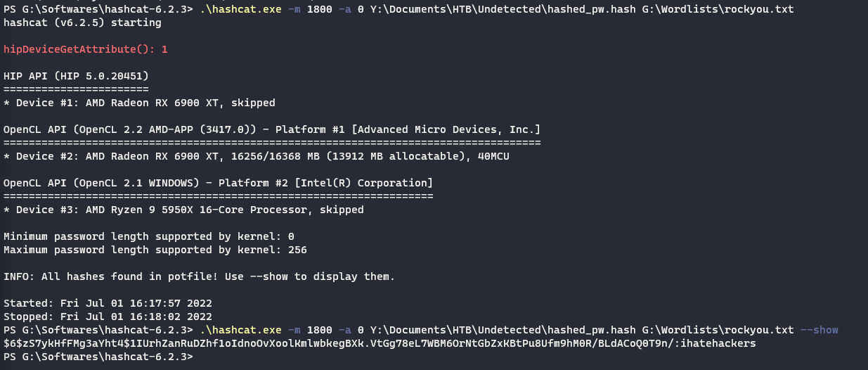This screenshot has width=868, height=370.
Task: Click the Started timestamp line
Action: (x=108, y=303)
